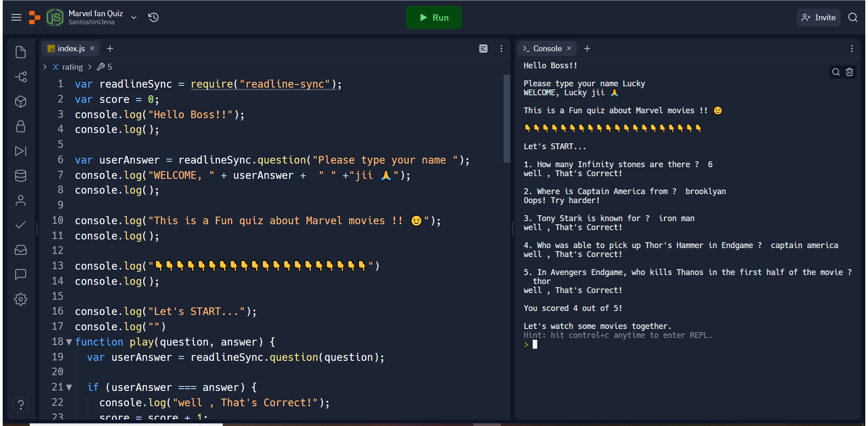Screen dimensions: 868x426
Task: Switch to the index.js tab
Action: click(x=70, y=49)
